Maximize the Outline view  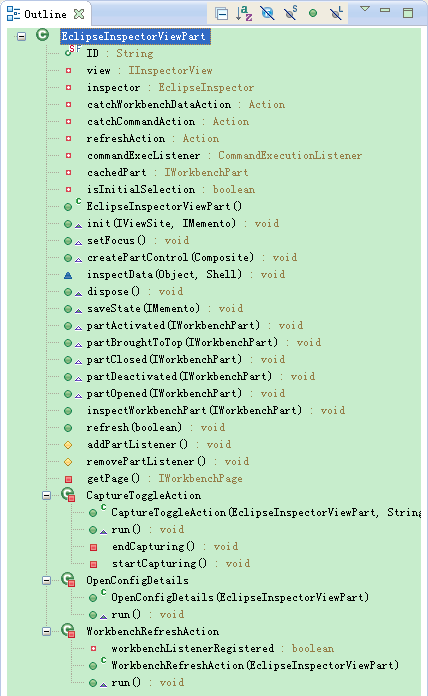click(x=408, y=13)
